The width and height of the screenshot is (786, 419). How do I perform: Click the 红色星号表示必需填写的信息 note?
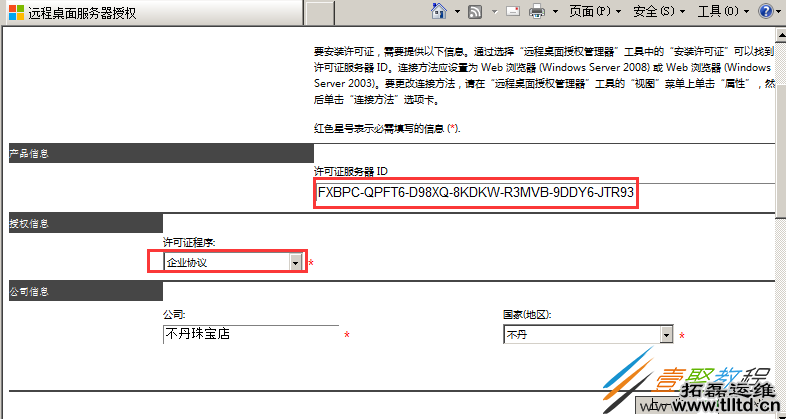(x=387, y=128)
